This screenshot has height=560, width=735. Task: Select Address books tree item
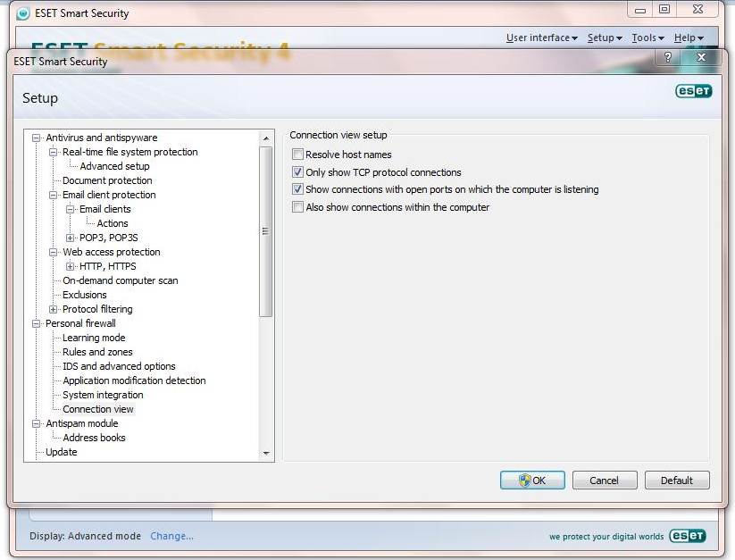94,438
